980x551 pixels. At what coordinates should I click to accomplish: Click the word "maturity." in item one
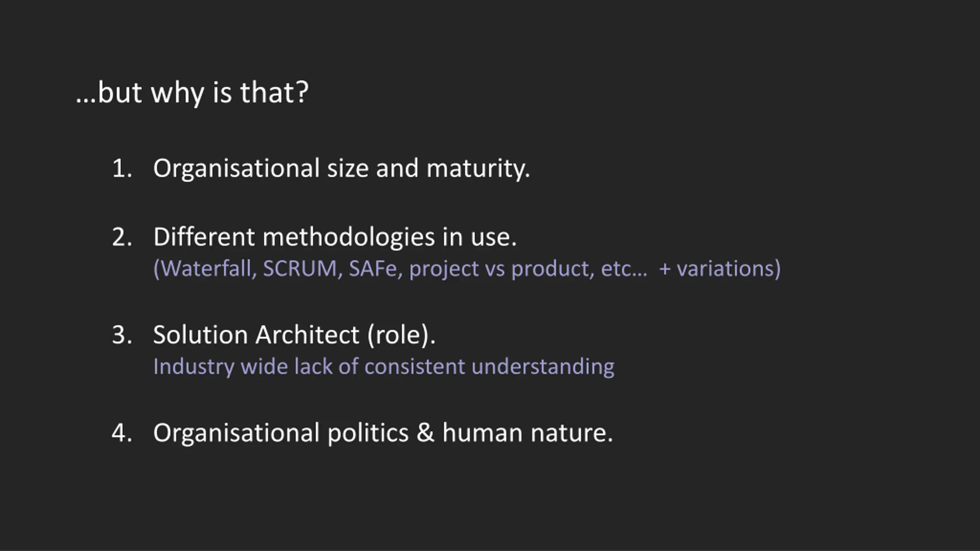[x=478, y=169]
